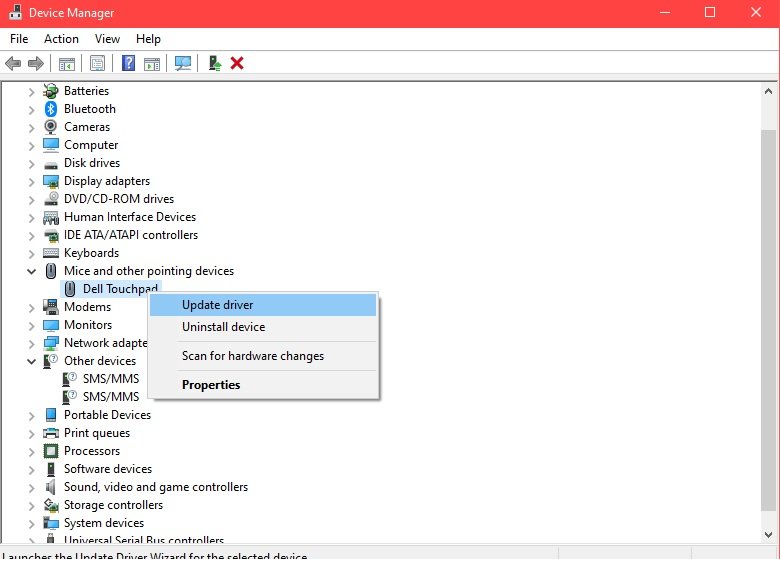
Task: Expand the Bluetooth node
Action: (31, 109)
